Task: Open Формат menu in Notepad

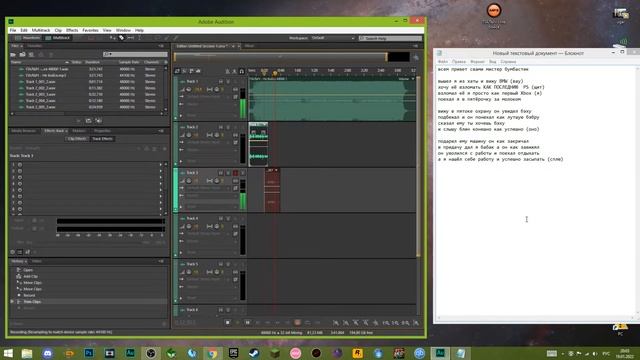Action: (x=477, y=62)
